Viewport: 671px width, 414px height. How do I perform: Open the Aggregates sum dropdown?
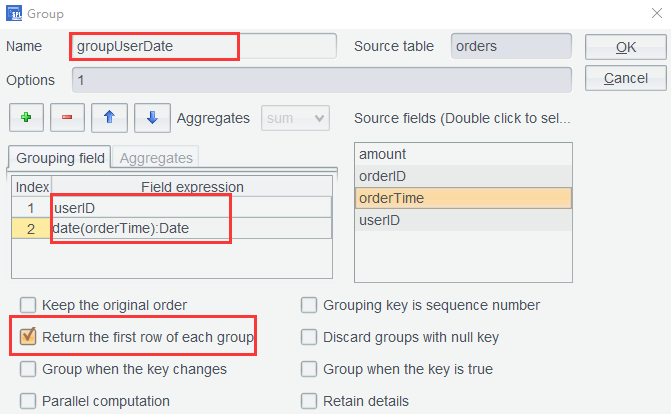coord(295,118)
